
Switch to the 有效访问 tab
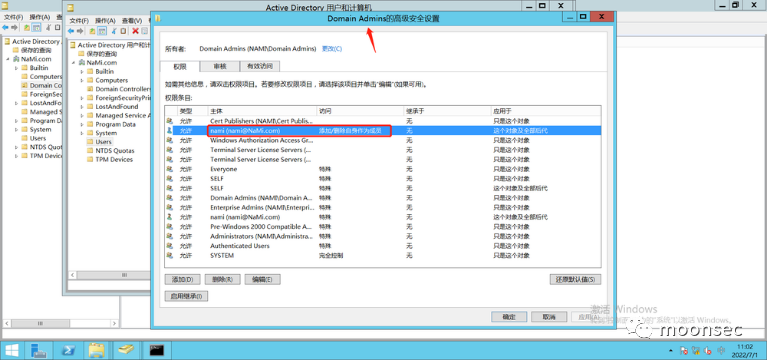click(x=260, y=67)
